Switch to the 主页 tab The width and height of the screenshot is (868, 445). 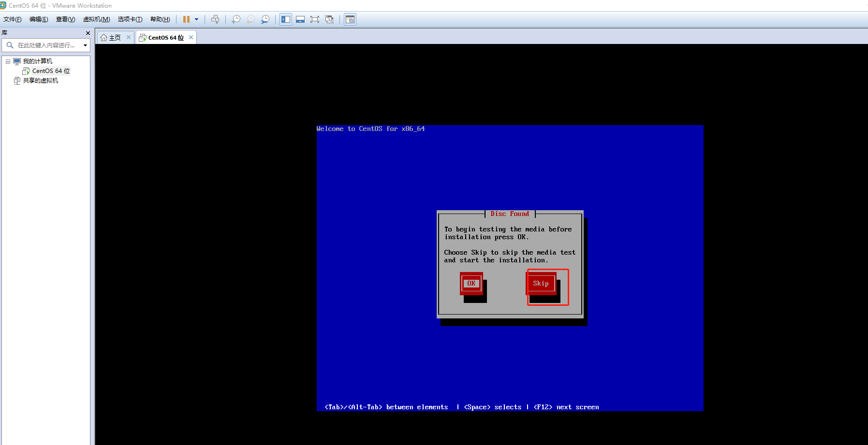115,38
